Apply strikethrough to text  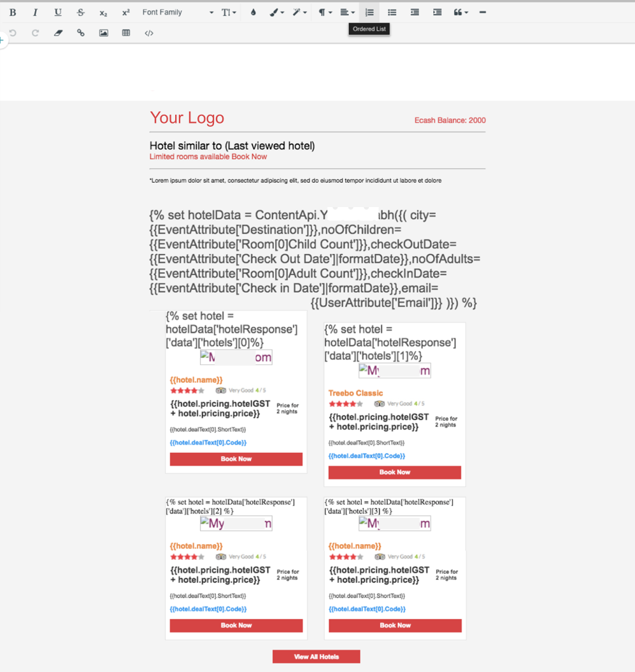80,12
